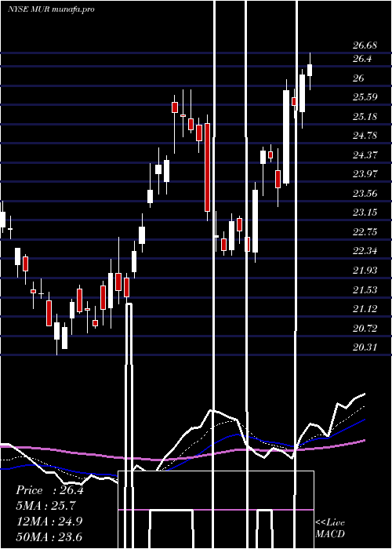Select the 24.37 price axis label
Viewport: 392px width, 549px height.
(365, 155)
